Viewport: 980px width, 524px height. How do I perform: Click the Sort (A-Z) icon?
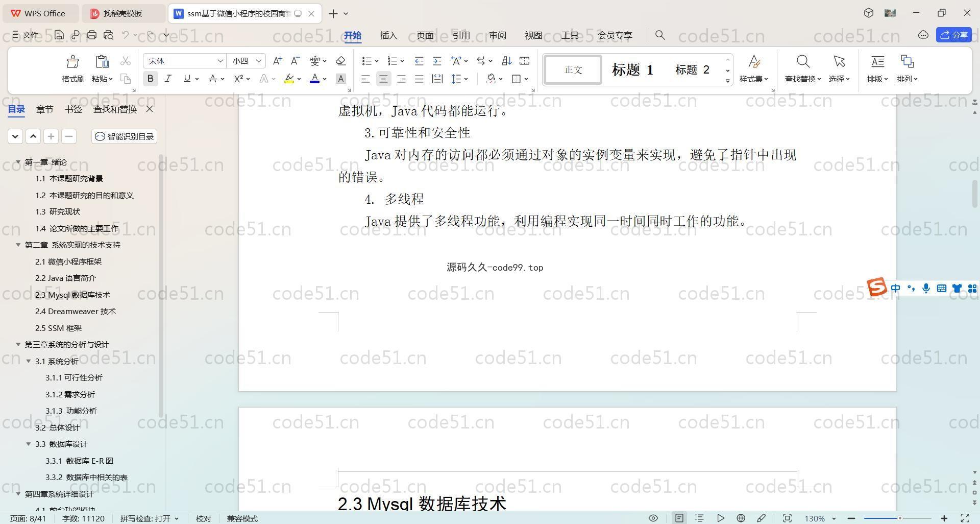pyautogui.click(x=506, y=61)
